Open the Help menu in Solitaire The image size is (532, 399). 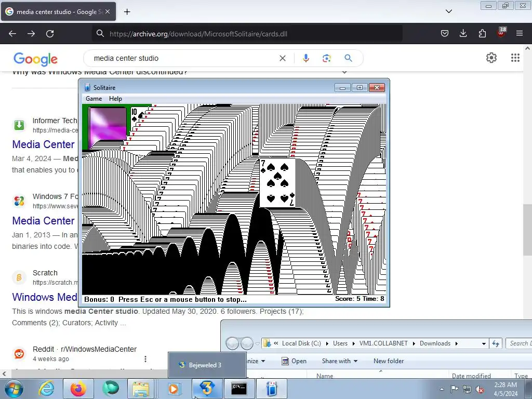tap(115, 99)
